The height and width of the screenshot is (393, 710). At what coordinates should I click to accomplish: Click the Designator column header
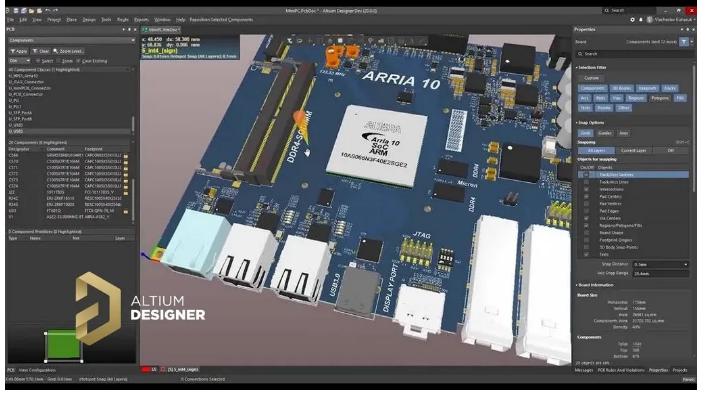tap(19, 149)
